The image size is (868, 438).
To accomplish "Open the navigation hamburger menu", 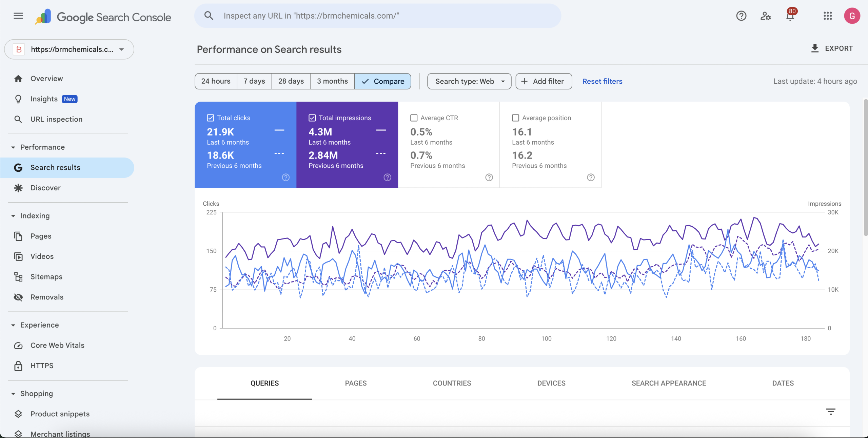I will click(x=18, y=16).
